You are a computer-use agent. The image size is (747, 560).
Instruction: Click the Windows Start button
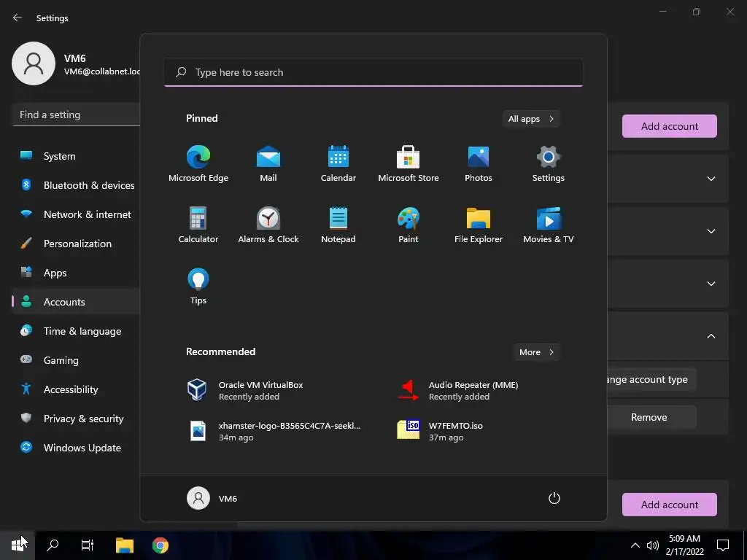tap(18, 545)
